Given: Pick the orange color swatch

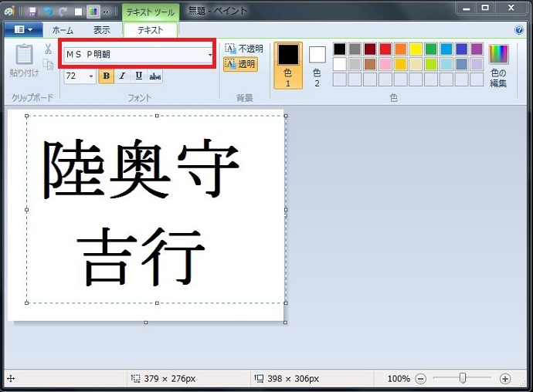Looking at the screenshot, I should click(400, 49).
